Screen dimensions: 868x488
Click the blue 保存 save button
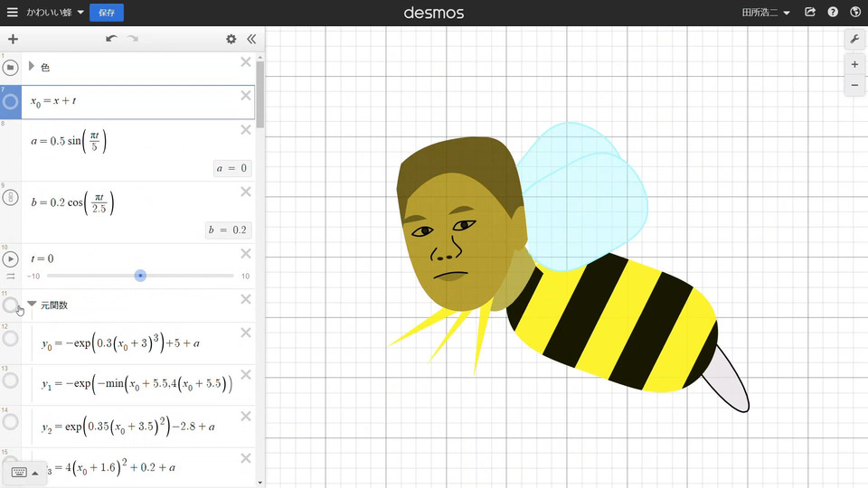(107, 12)
